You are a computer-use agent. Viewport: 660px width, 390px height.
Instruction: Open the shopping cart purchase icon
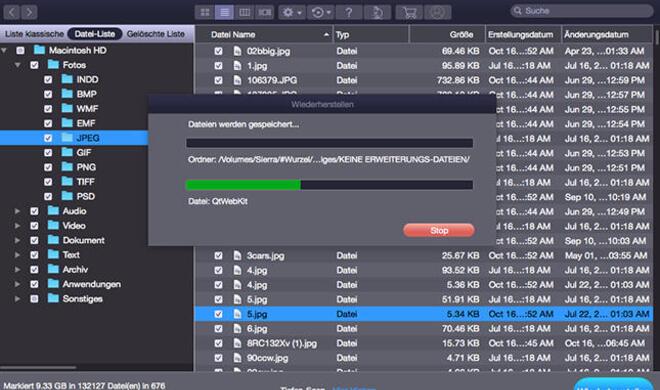(409, 12)
